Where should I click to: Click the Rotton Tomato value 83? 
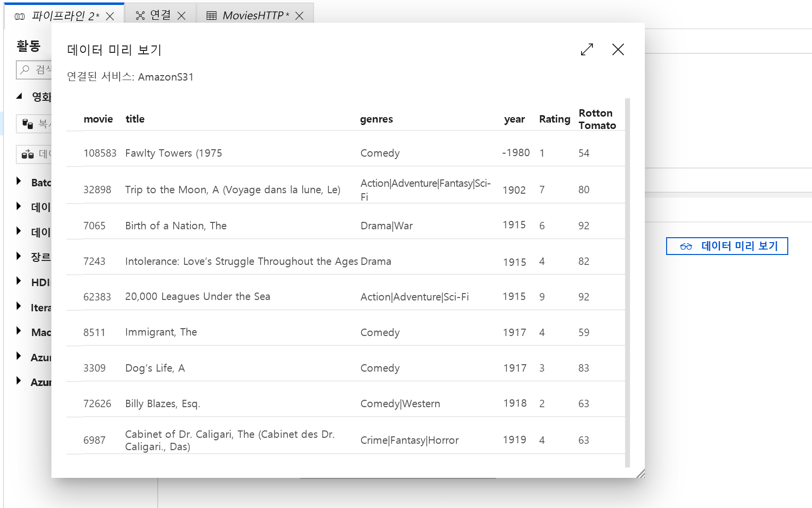[584, 368]
